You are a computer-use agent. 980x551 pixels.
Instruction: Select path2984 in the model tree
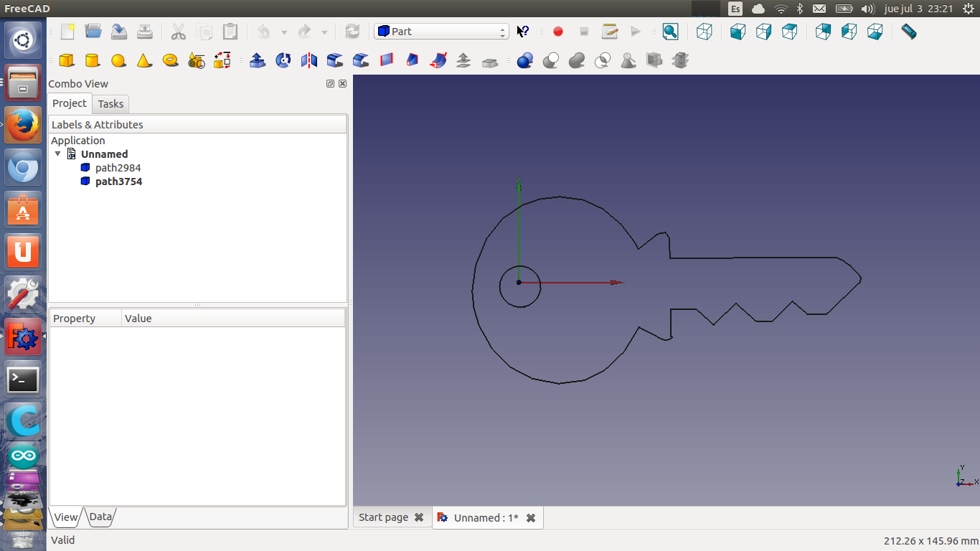(118, 168)
